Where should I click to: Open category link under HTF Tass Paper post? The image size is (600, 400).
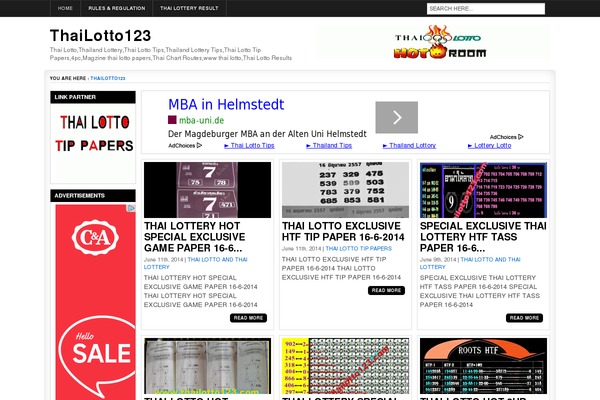point(470,263)
